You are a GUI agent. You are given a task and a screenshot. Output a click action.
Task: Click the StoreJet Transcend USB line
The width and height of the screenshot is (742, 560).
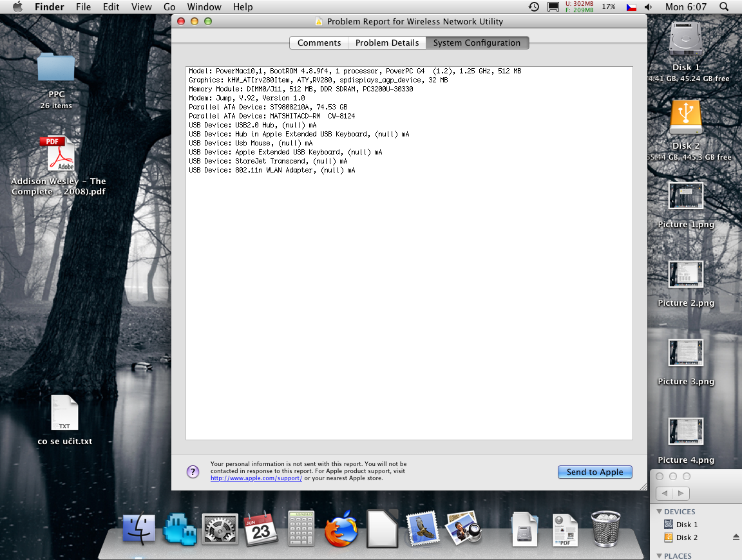coord(268,161)
